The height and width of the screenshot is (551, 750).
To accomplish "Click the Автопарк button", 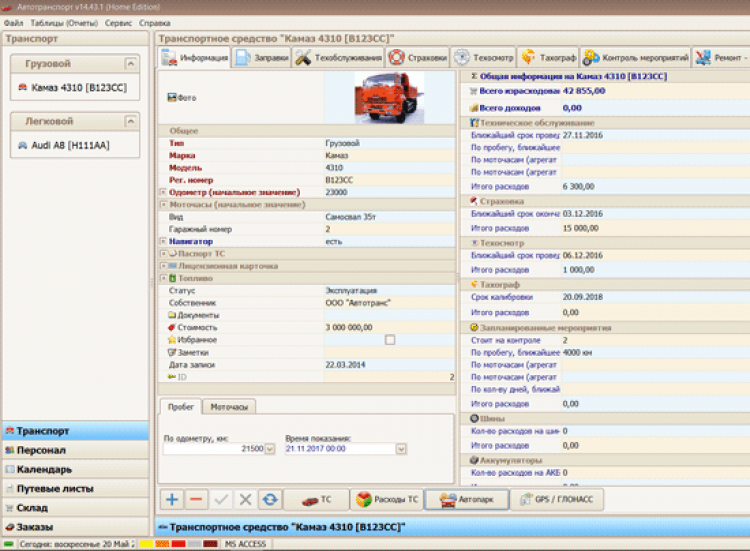I will pyautogui.click(x=466, y=500).
